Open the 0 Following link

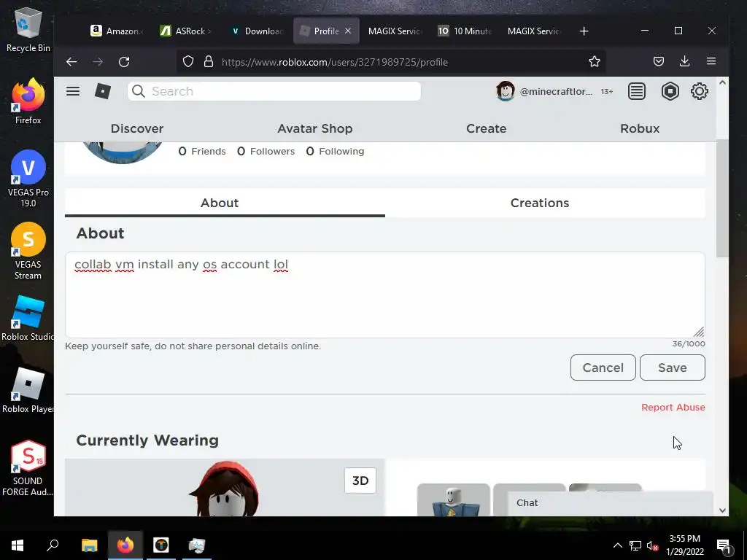335,152
